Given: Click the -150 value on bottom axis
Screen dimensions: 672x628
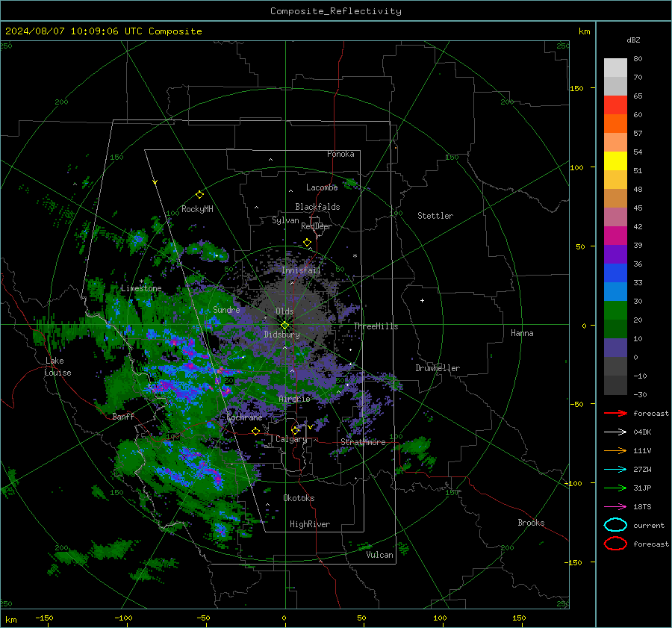Looking at the screenshot, I should point(44,618).
